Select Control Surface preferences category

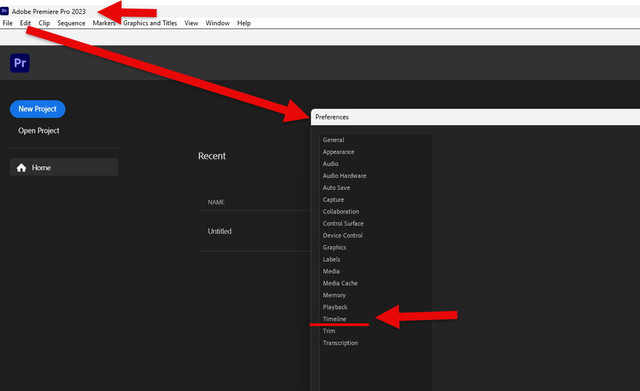click(x=343, y=223)
